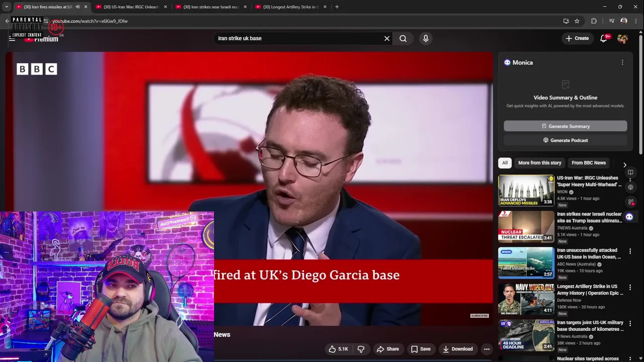Click the BBC video player area
Image resolution: width=644 pixels, height=362 pixels.
coord(249,189)
